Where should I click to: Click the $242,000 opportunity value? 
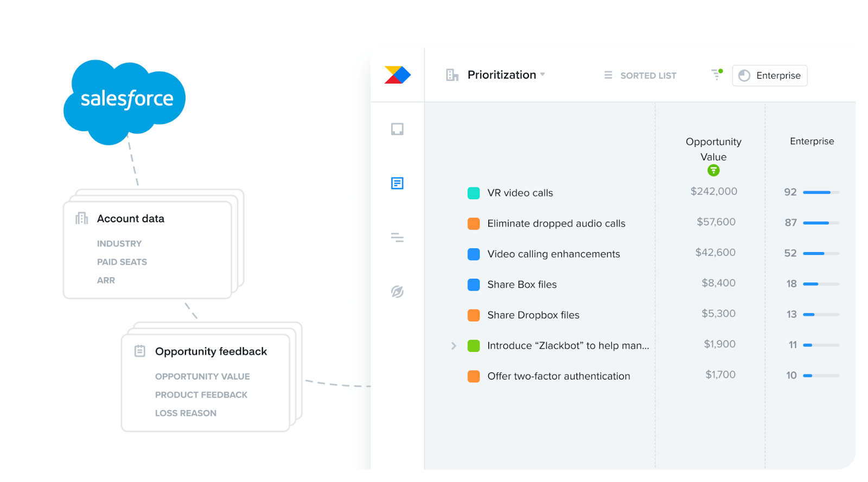(714, 191)
